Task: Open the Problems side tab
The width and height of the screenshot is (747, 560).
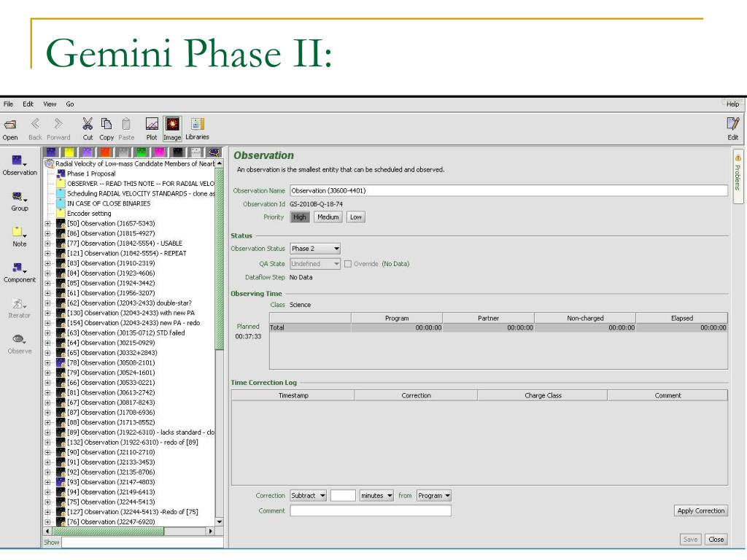Action: click(738, 176)
